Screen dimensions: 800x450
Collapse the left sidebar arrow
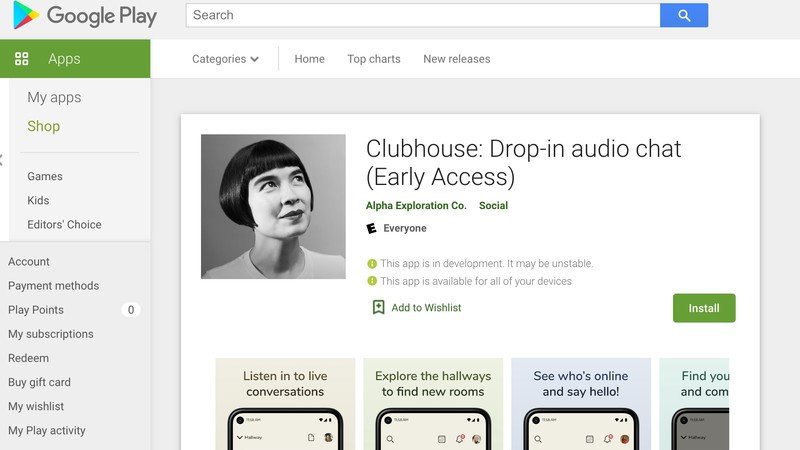2,160
